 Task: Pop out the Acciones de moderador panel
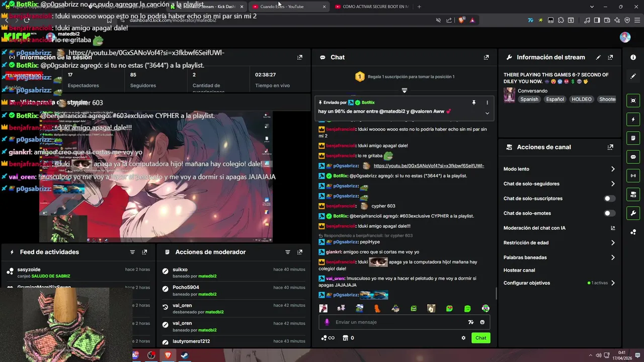point(300,252)
